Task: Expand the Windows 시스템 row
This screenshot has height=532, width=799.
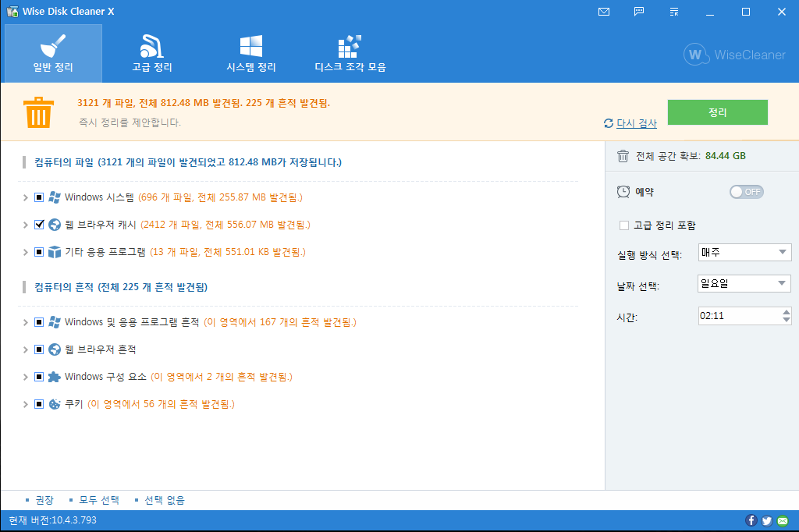Action: coord(25,197)
